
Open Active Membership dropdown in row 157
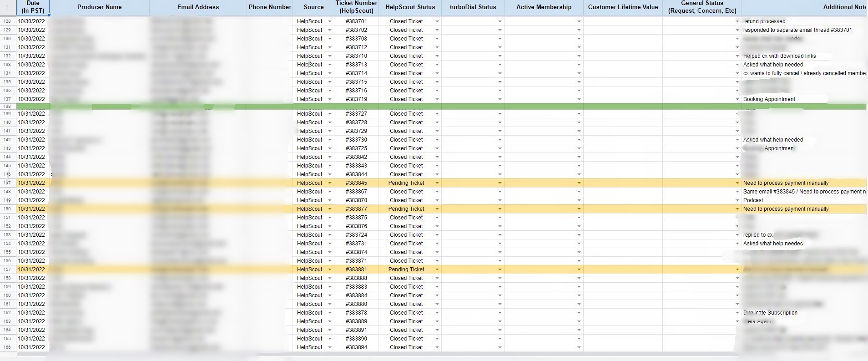point(579,269)
